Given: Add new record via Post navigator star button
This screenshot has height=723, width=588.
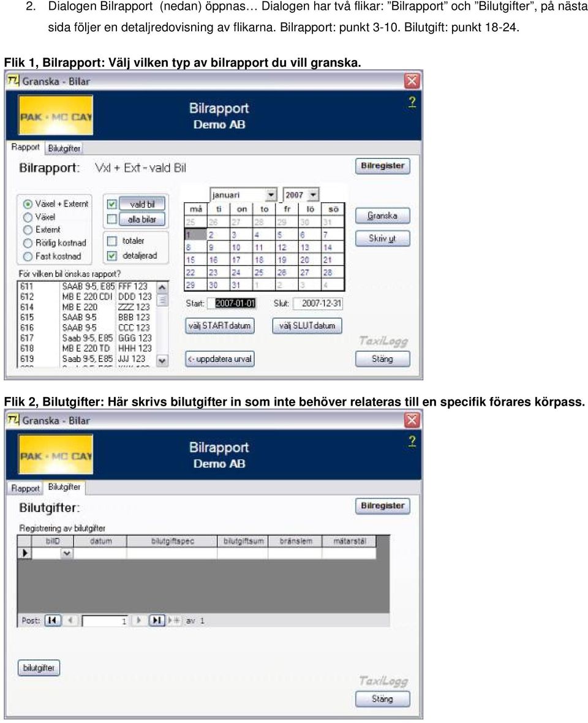Looking at the screenshot, I should point(175,621).
